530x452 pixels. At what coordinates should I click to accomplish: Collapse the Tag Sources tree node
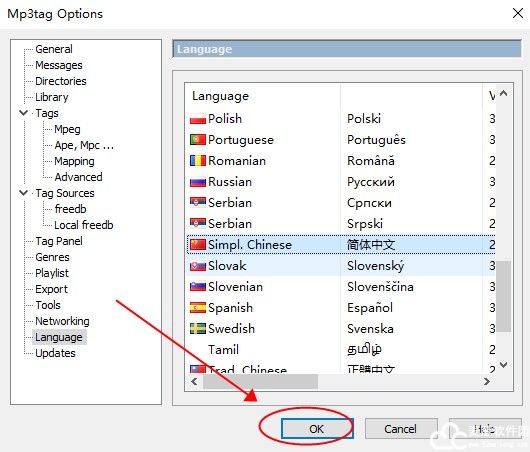coord(23,193)
